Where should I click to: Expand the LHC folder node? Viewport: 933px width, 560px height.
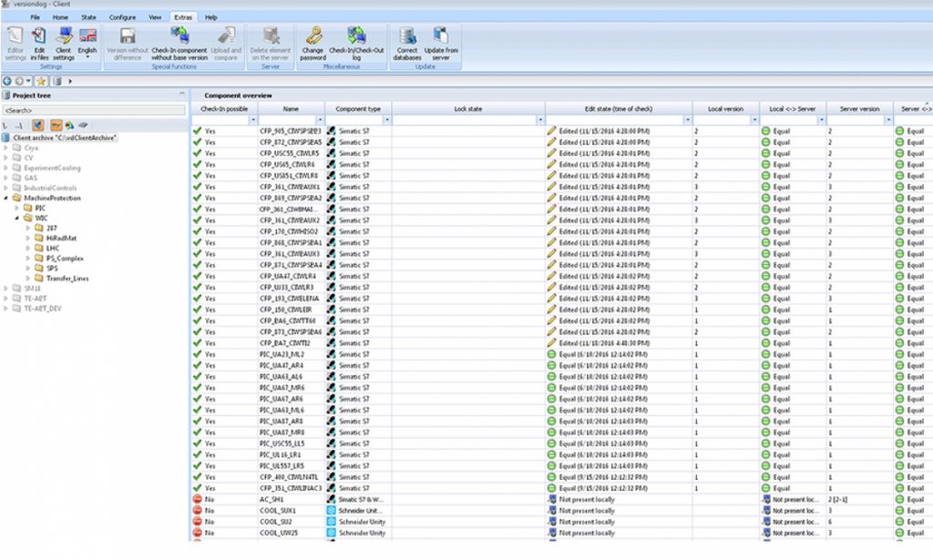pos(27,248)
